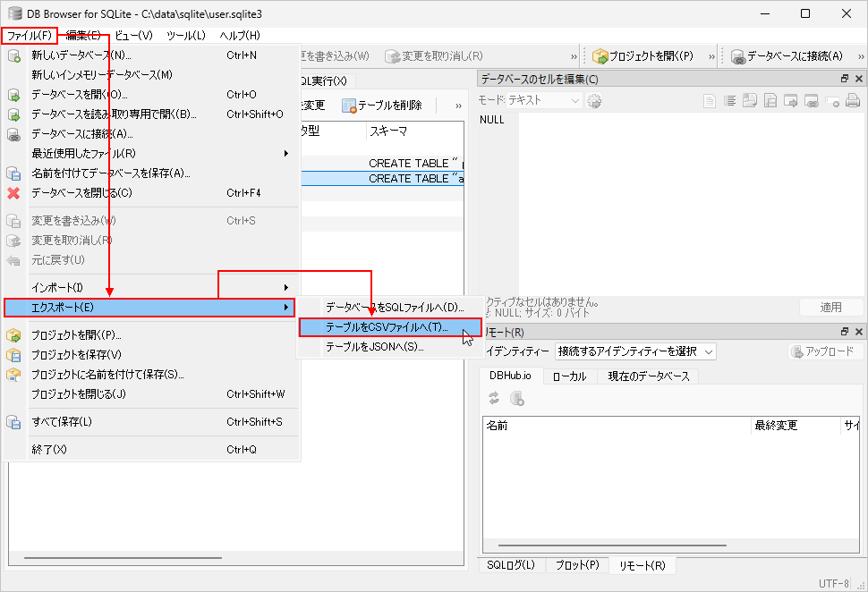Click the 'Attach Database' toolbar icon
868x592 pixels.
pyautogui.click(x=738, y=56)
